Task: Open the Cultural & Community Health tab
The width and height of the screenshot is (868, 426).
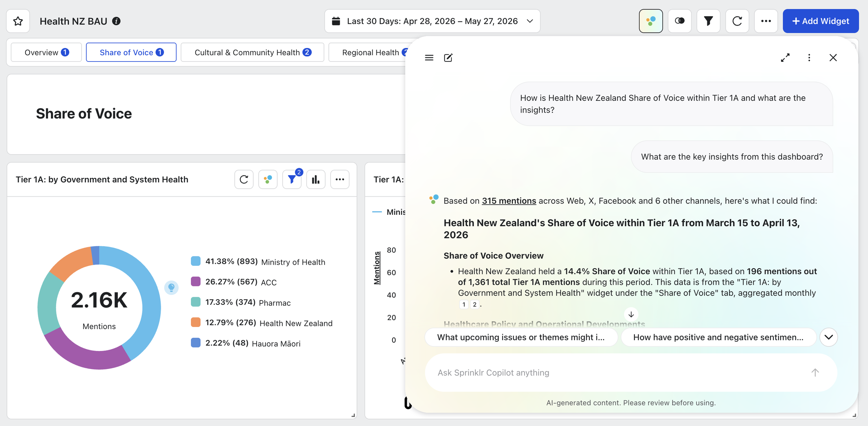Action: pyautogui.click(x=252, y=52)
